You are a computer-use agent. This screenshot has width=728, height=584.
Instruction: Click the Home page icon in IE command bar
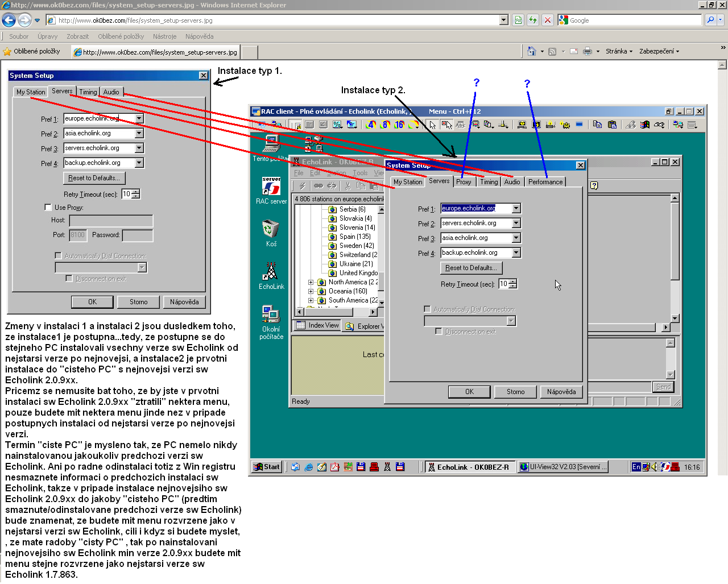point(531,51)
